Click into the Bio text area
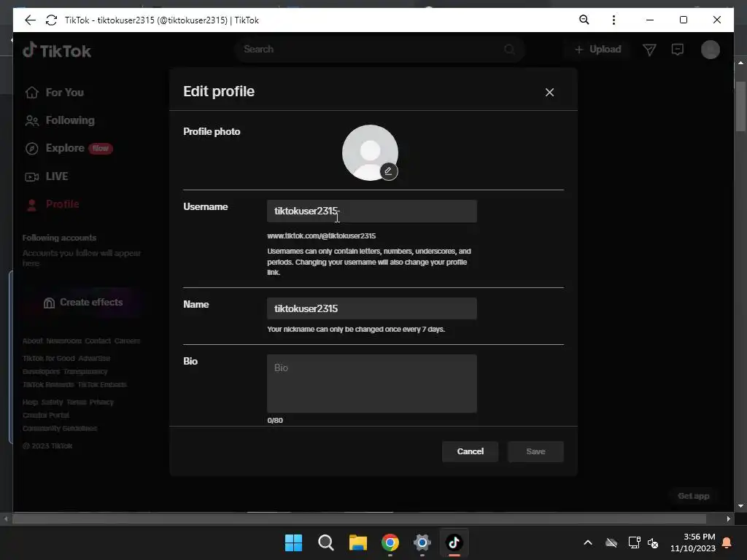The height and width of the screenshot is (560, 747). 371,384
